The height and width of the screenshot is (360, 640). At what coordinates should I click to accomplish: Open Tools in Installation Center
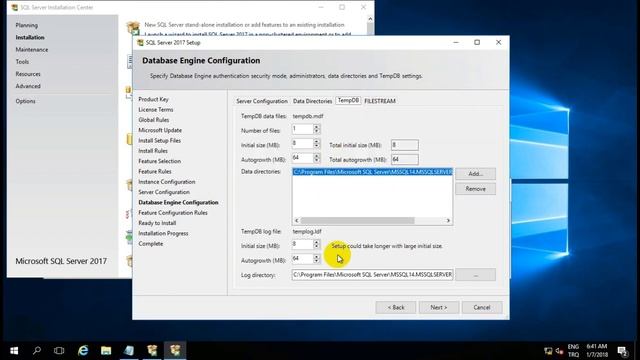click(22, 62)
